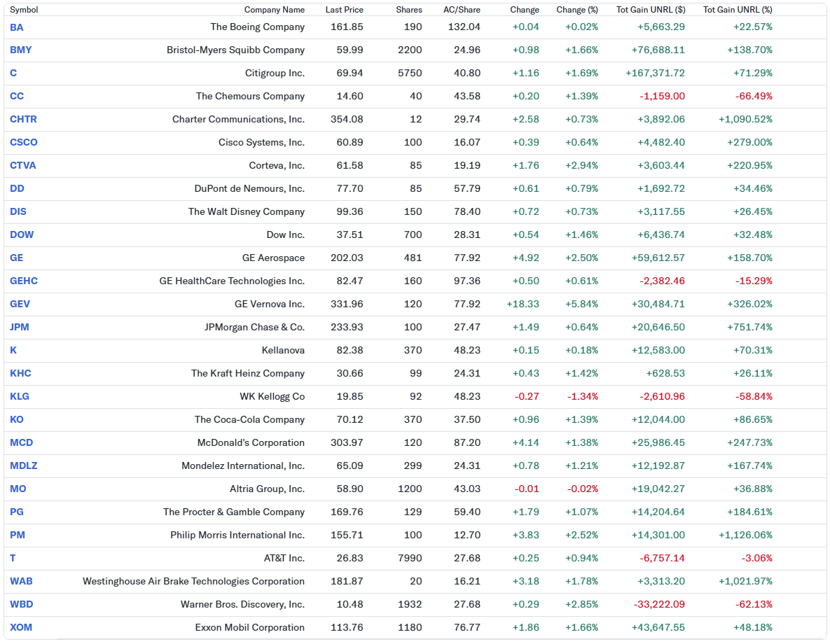Click the Shares column header
The height and width of the screenshot is (644, 830).
(x=408, y=10)
